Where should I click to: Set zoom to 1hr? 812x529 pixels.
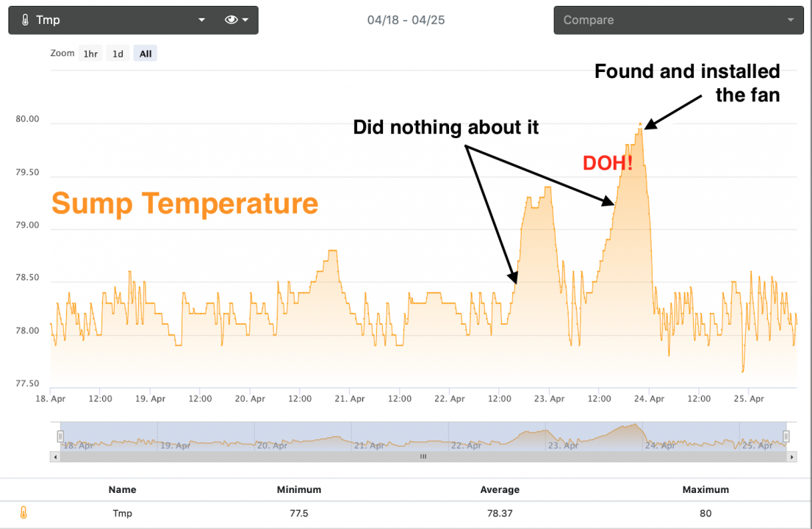(x=90, y=54)
